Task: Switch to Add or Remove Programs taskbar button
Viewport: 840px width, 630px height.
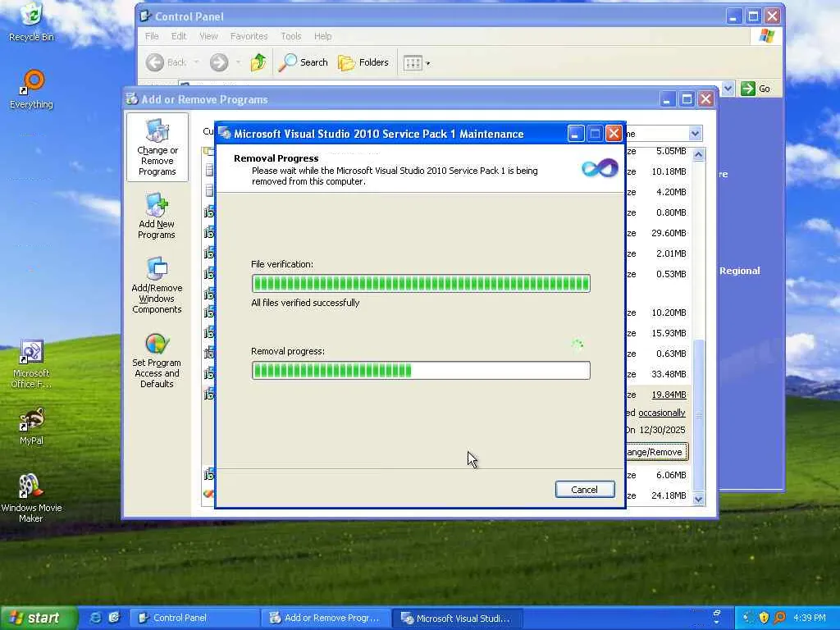Action: pyautogui.click(x=325, y=618)
